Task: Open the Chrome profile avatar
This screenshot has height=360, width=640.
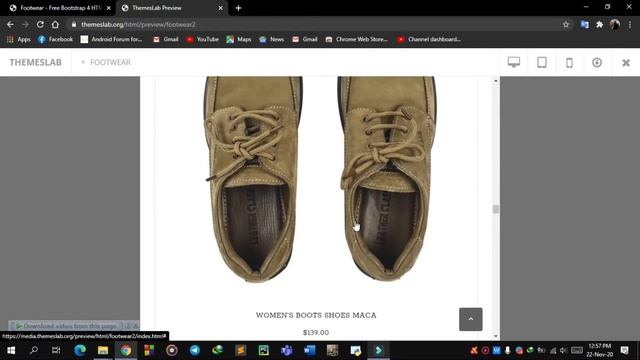Action: click(615, 24)
